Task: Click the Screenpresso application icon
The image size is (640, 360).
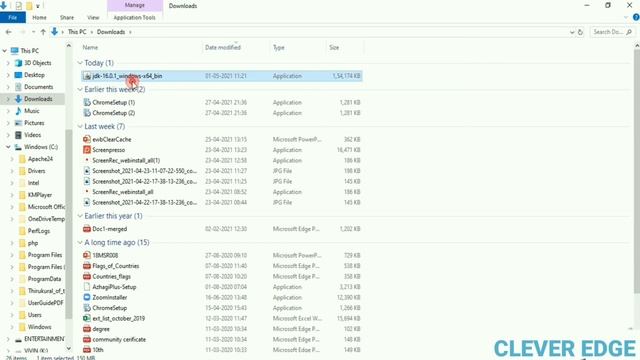Action: pyautogui.click(x=87, y=150)
